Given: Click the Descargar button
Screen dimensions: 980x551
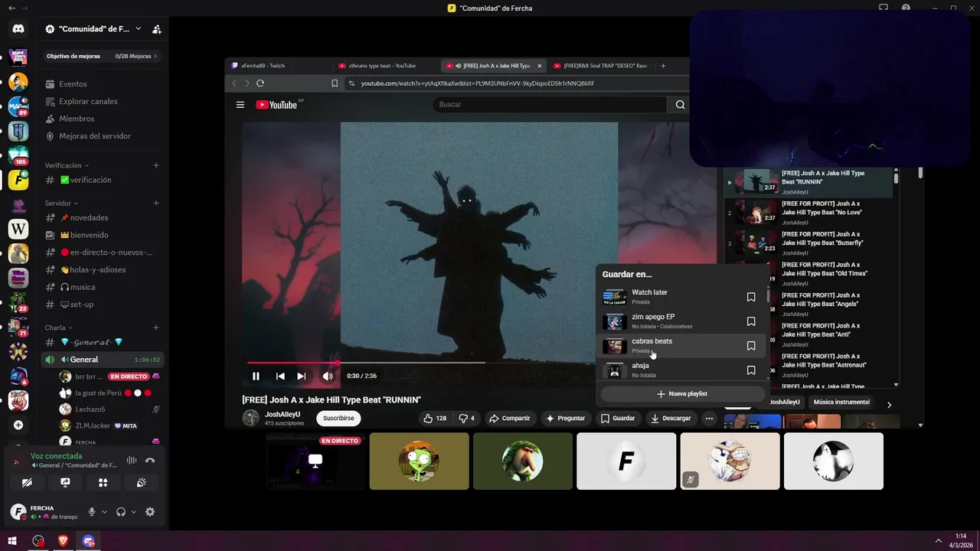Looking at the screenshot, I should [671, 418].
